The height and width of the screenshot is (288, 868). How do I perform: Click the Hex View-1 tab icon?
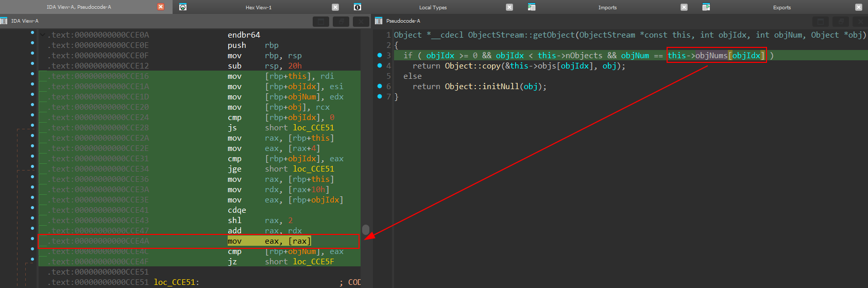pyautogui.click(x=182, y=7)
